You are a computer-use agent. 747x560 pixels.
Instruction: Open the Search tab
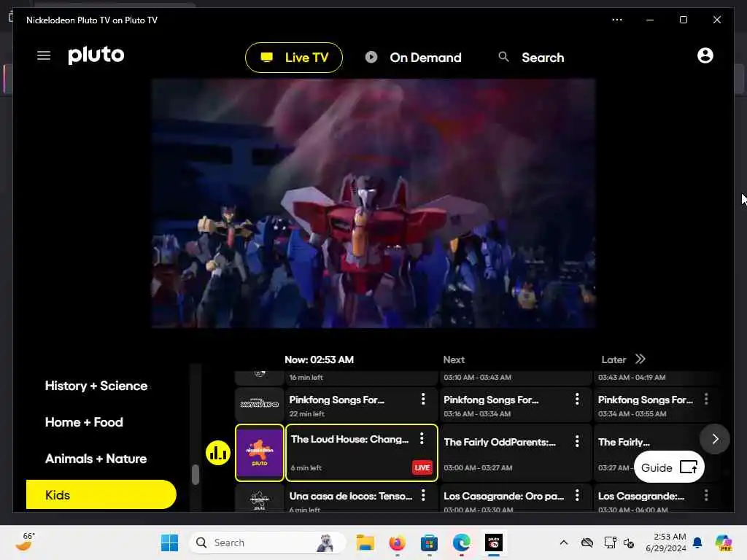click(531, 58)
